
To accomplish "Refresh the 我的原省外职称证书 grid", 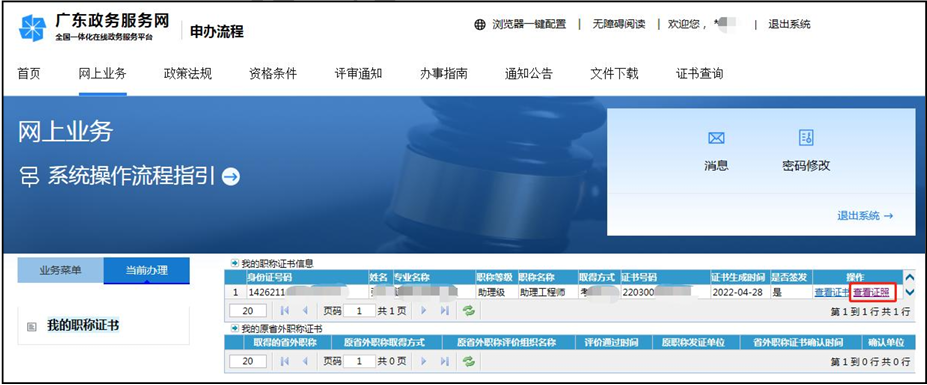I will 469,361.
